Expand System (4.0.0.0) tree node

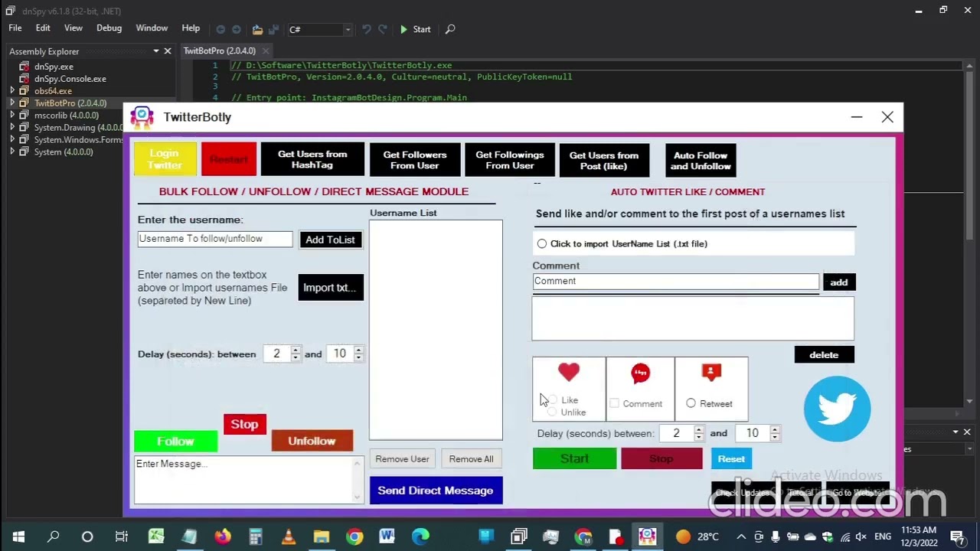pos(12,152)
